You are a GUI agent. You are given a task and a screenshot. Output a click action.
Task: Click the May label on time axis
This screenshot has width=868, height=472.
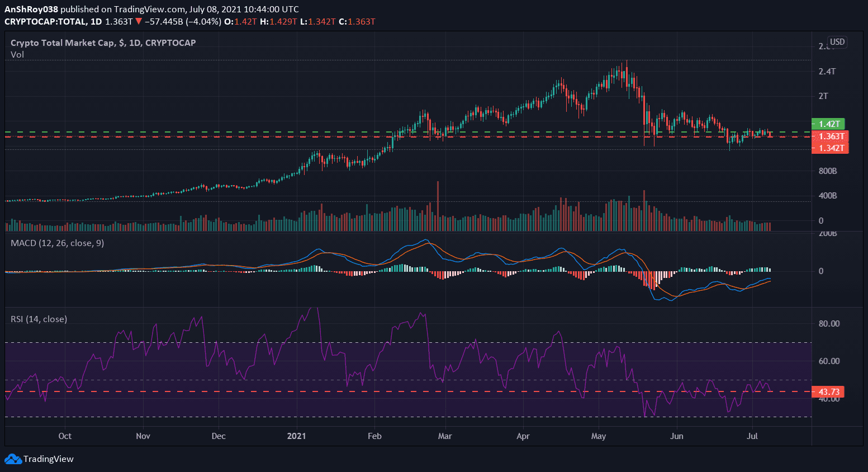[598, 436]
